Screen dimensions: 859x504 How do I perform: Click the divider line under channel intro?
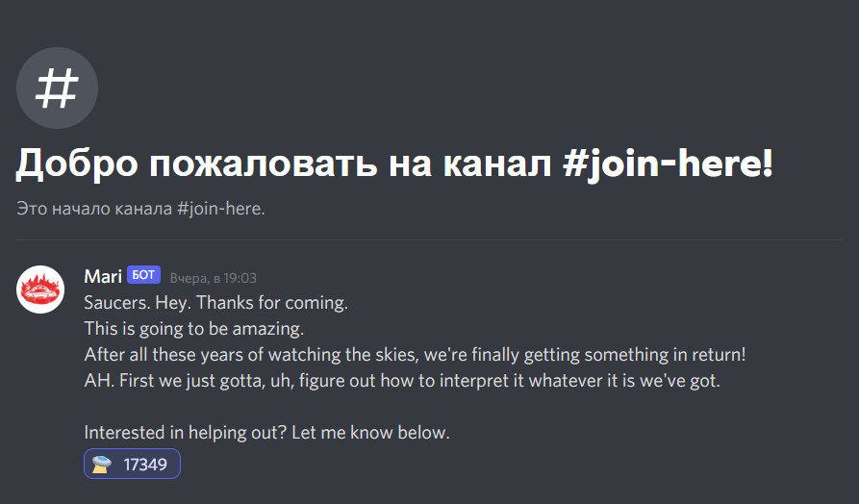429,239
